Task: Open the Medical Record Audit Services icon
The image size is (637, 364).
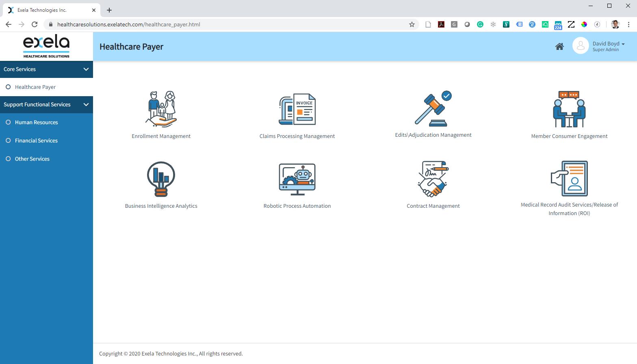Action: (569, 179)
